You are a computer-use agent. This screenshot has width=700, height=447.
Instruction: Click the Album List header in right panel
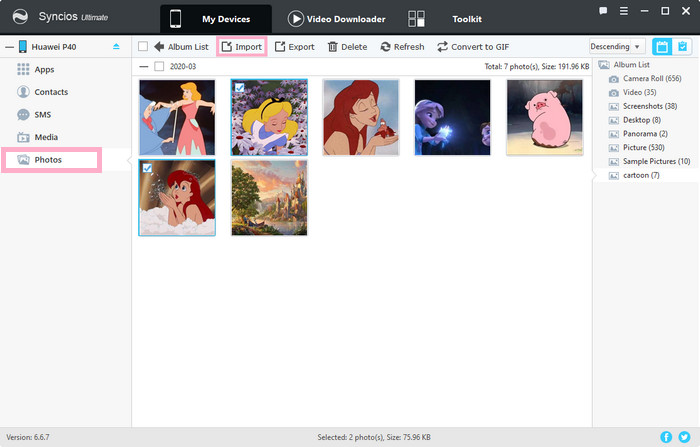click(624, 65)
